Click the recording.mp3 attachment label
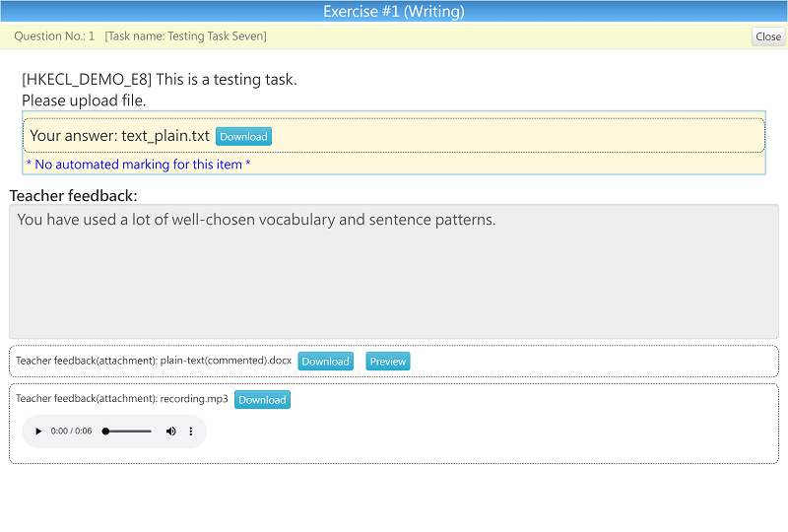Screen dimensions: 788x532 (x=121, y=399)
